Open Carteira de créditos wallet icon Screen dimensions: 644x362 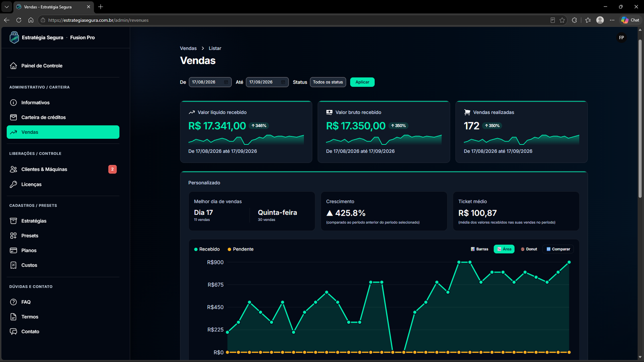[13, 117]
